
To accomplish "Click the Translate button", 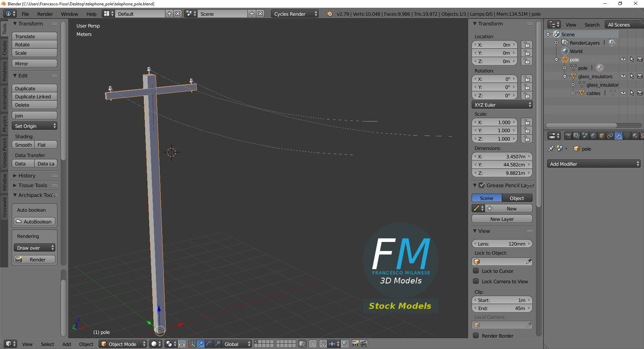I will point(34,36).
